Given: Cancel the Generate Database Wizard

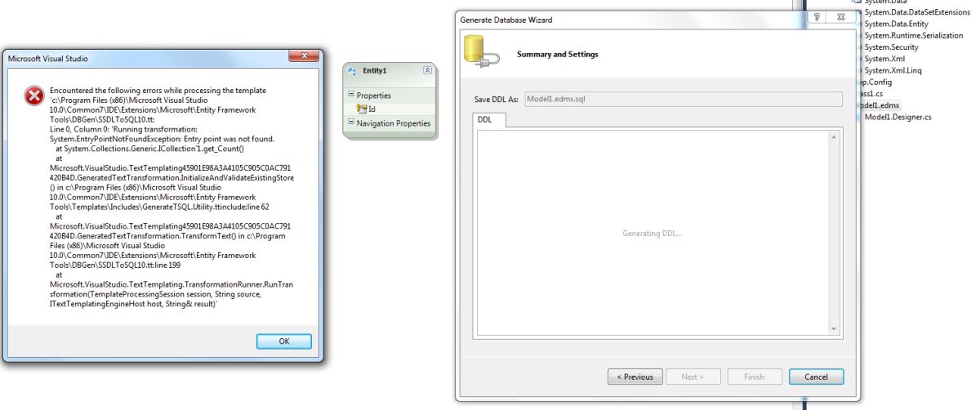Looking at the screenshot, I should coord(816,377).
